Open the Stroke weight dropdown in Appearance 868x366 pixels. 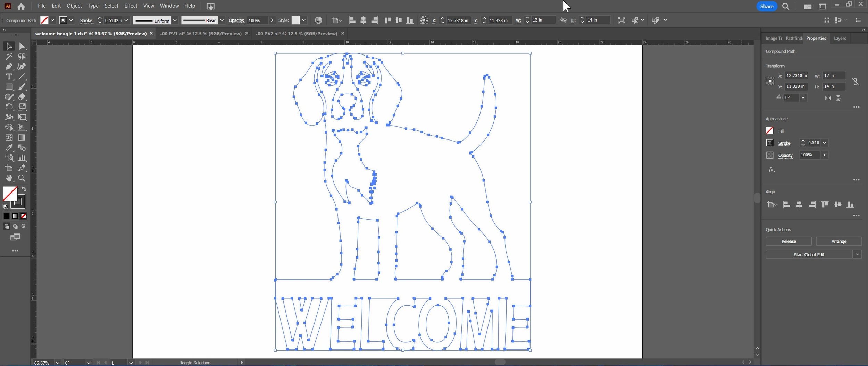[824, 143]
